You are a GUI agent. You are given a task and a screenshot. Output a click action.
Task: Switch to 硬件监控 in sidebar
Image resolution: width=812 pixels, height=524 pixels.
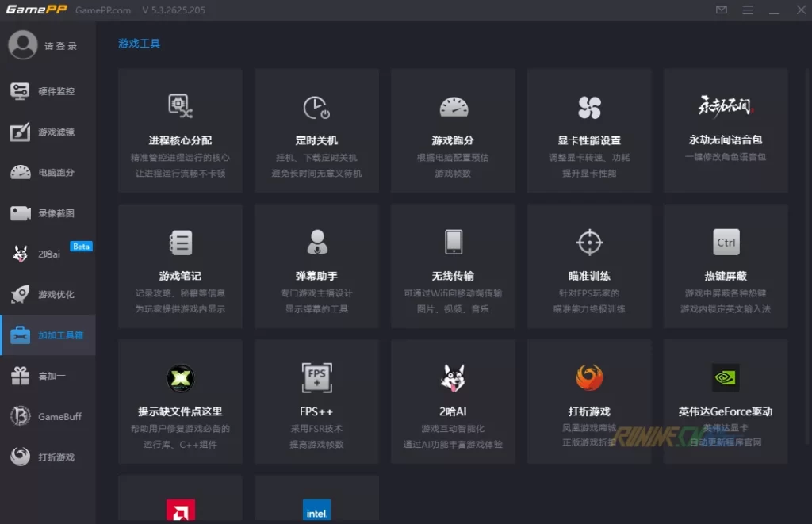coord(48,91)
